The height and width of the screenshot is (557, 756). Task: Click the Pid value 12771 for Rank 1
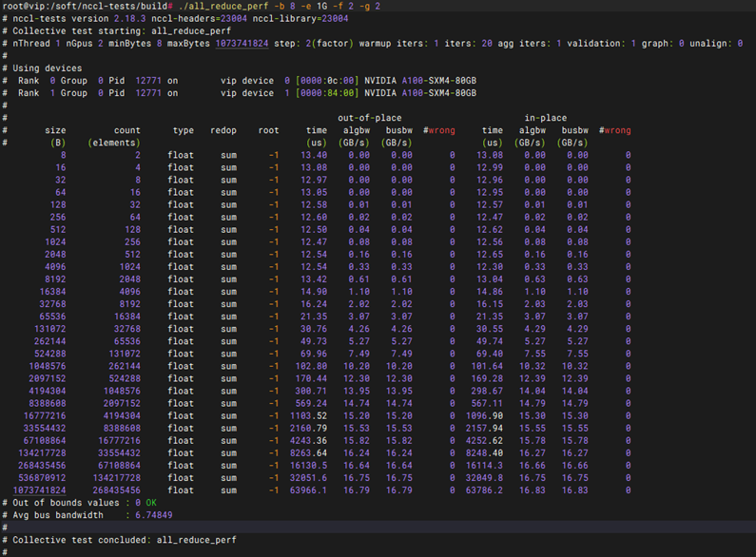148,93
